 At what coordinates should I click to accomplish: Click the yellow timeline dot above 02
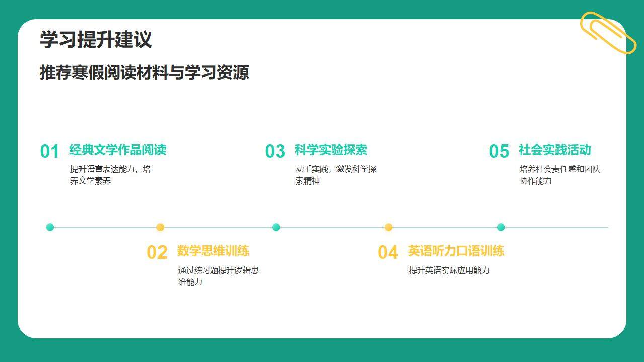160,227
